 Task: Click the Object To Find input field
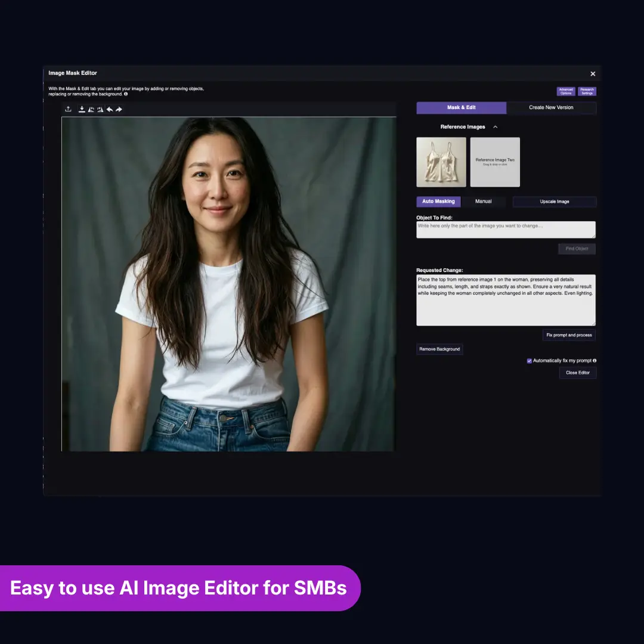click(x=506, y=230)
